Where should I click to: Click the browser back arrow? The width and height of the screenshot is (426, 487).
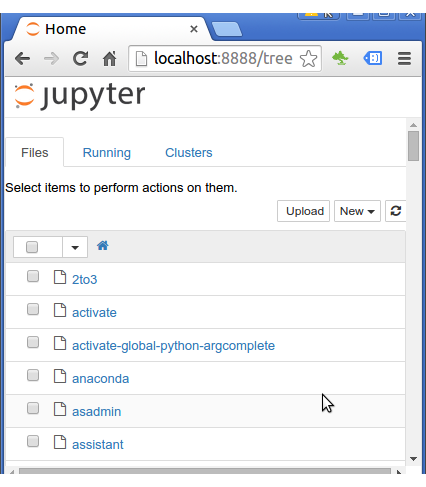pyautogui.click(x=23, y=59)
